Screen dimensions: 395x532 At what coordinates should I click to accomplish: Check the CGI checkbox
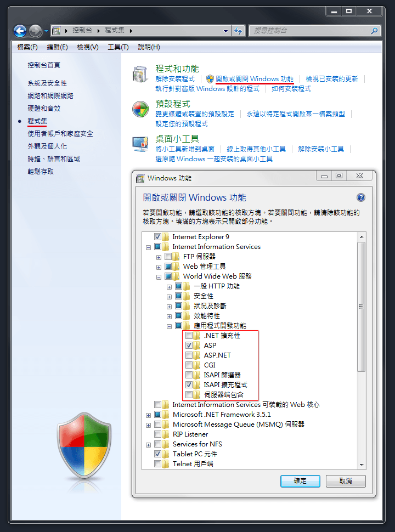[189, 365]
